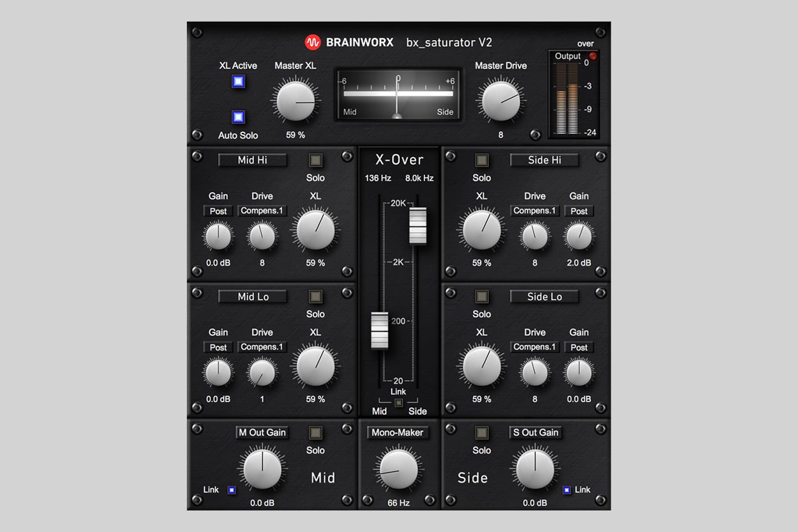Click the Side Hi Drive knob
The image size is (798, 532).
[535, 236]
